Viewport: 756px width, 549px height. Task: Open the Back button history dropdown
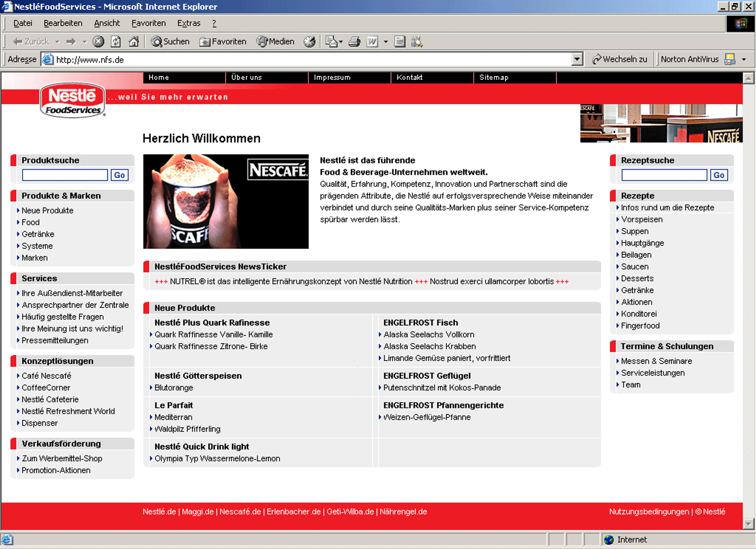[x=57, y=42]
